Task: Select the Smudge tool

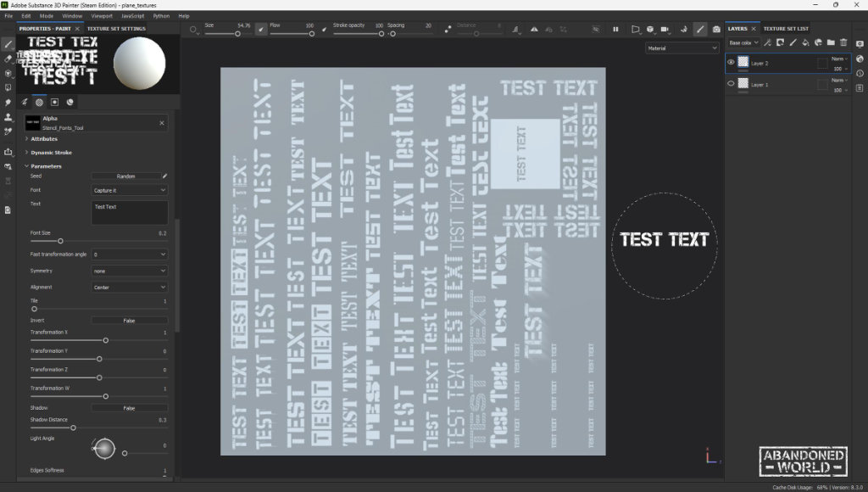Action: pos(8,103)
